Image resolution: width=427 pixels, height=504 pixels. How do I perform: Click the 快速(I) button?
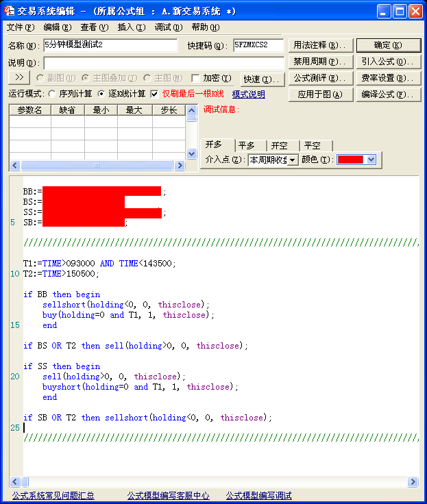pyautogui.click(x=263, y=79)
